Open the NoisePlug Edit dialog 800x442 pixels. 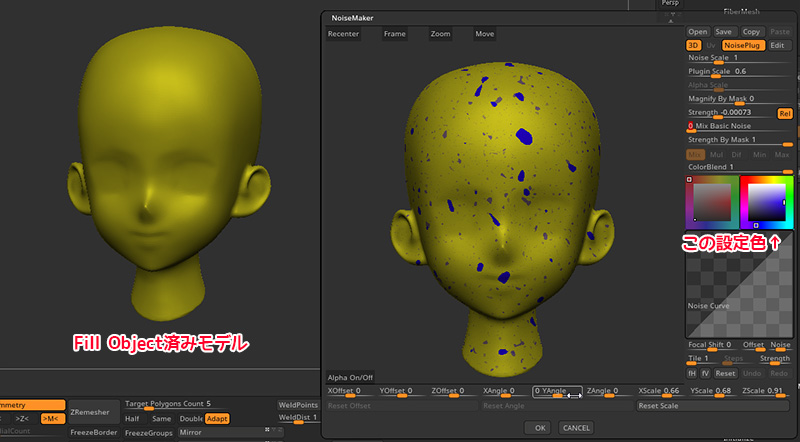pos(780,45)
